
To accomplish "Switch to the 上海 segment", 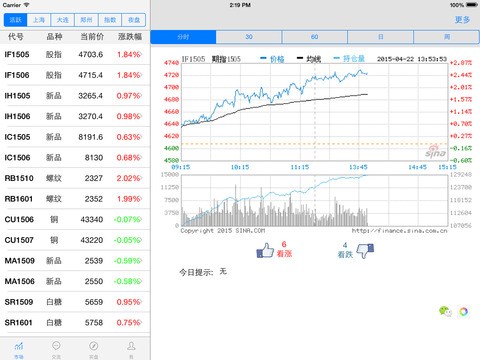I will (39, 20).
